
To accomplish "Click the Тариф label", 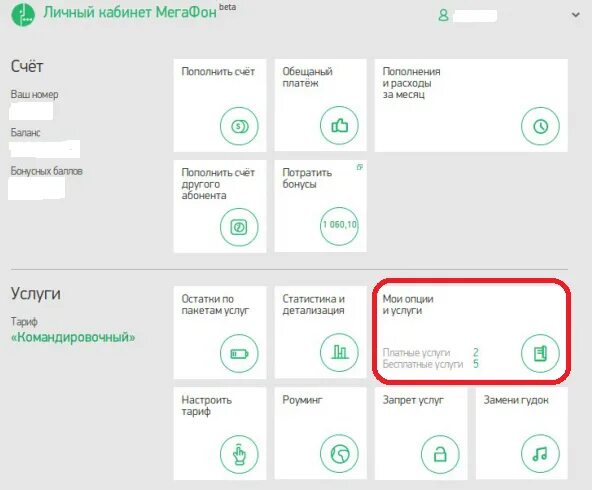I will tap(24, 322).
